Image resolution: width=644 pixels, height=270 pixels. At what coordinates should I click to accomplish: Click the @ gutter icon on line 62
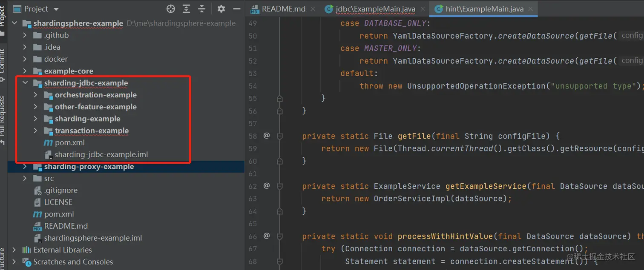point(267,186)
